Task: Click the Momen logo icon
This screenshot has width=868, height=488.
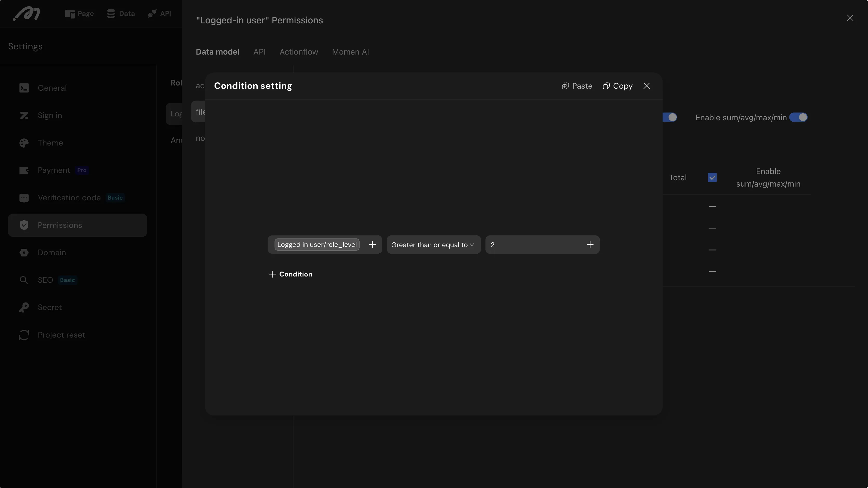Action: (27, 14)
